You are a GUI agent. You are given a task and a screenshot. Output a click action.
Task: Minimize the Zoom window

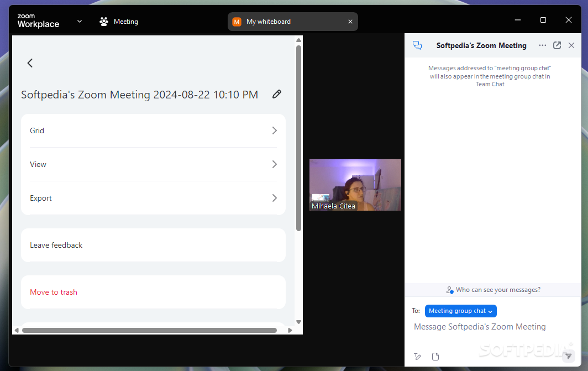(x=517, y=20)
